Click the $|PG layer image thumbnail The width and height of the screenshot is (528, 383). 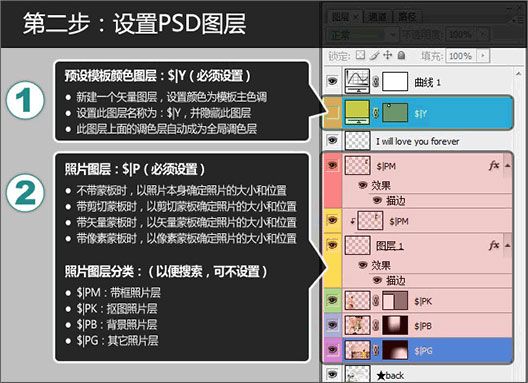point(358,350)
